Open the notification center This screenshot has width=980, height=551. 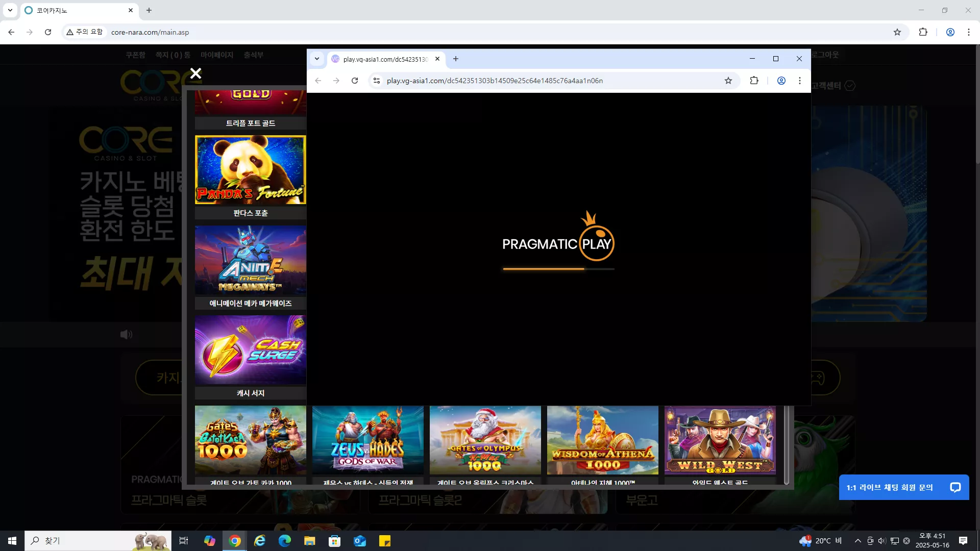pos(963,541)
